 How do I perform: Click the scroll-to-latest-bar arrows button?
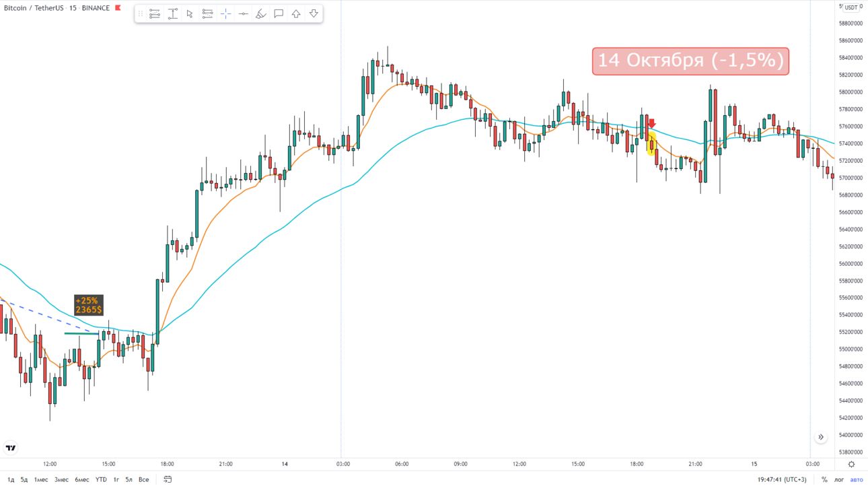coord(821,438)
